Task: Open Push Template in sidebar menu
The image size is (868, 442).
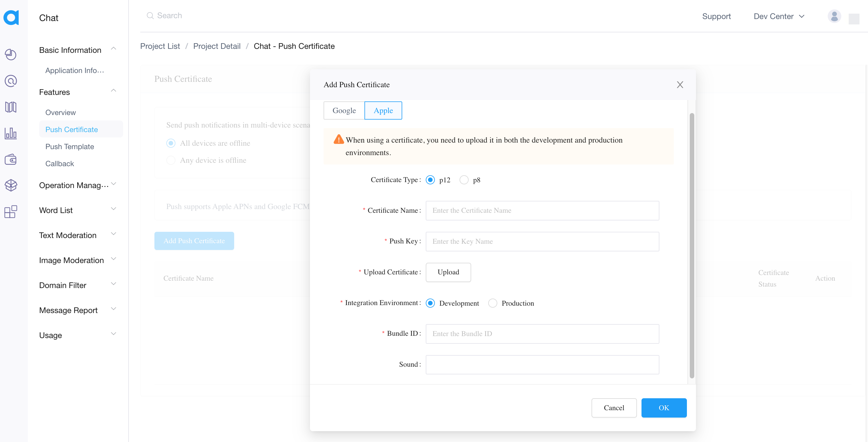Action: pos(70,146)
